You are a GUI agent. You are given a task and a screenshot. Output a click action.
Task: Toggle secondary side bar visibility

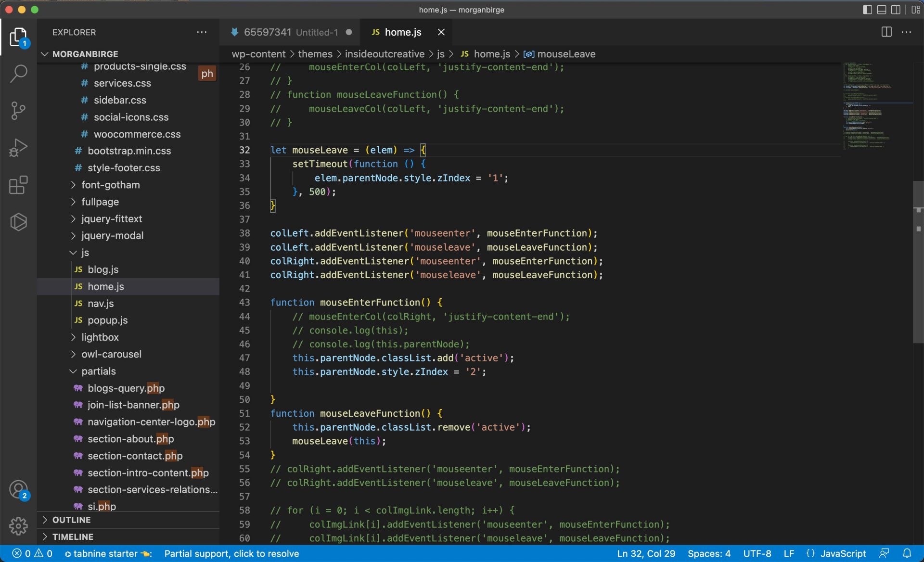pyautogui.click(x=896, y=10)
